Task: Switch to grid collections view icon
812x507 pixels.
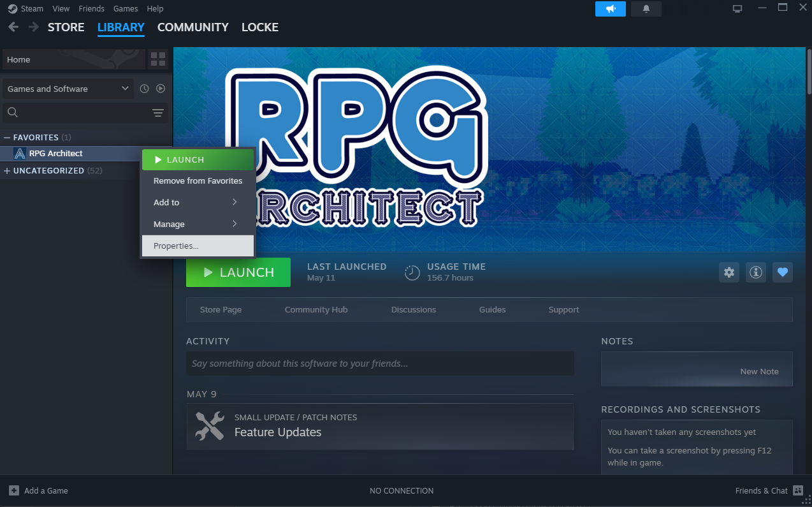Action: [157, 60]
